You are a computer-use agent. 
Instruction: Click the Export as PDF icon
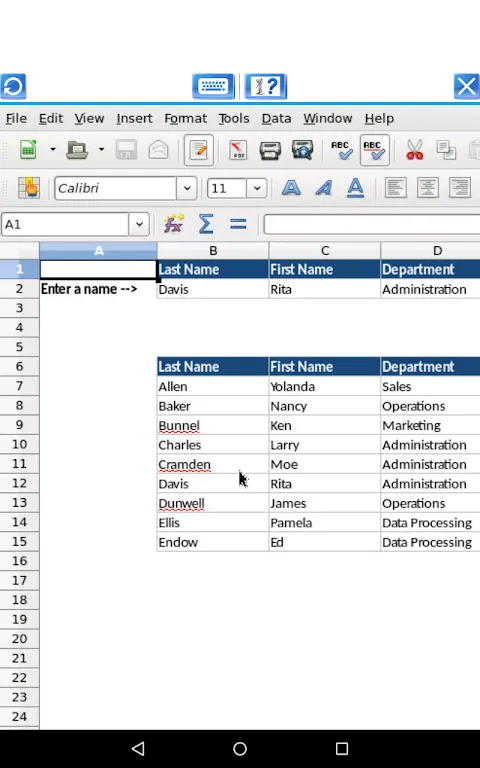pyautogui.click(x=239, y=150)
